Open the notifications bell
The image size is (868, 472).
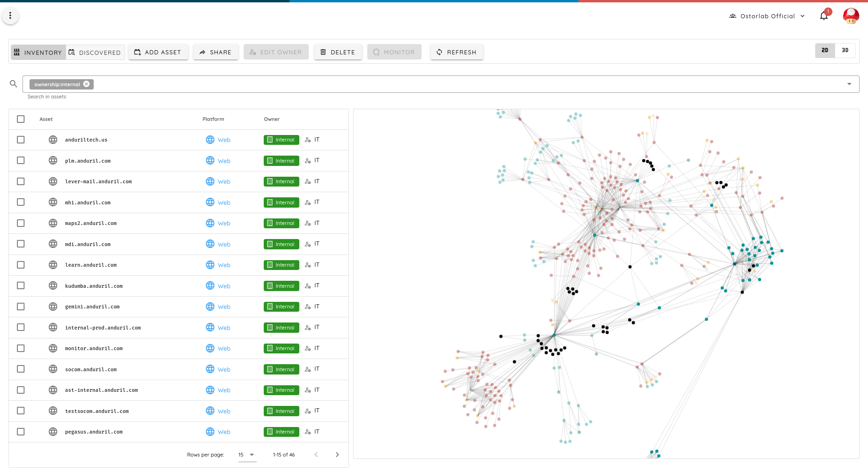point(824,16)
